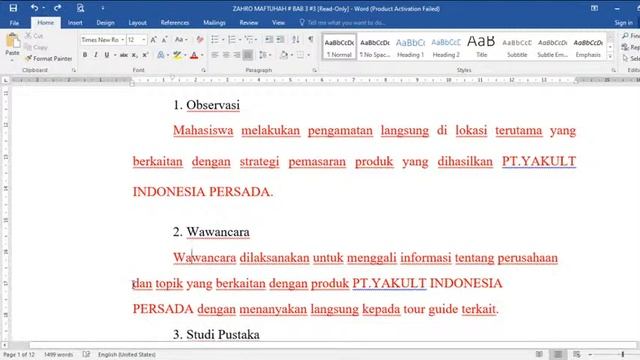This screenshot has width=640, height=360.
Task: Click the Tell me what you want field
Action: click(346, 23)
